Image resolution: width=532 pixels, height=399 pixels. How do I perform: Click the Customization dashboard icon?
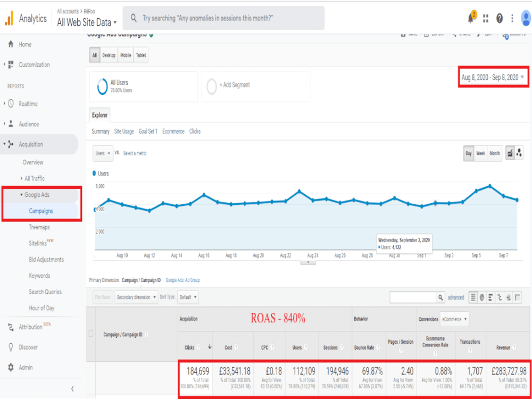11,64
